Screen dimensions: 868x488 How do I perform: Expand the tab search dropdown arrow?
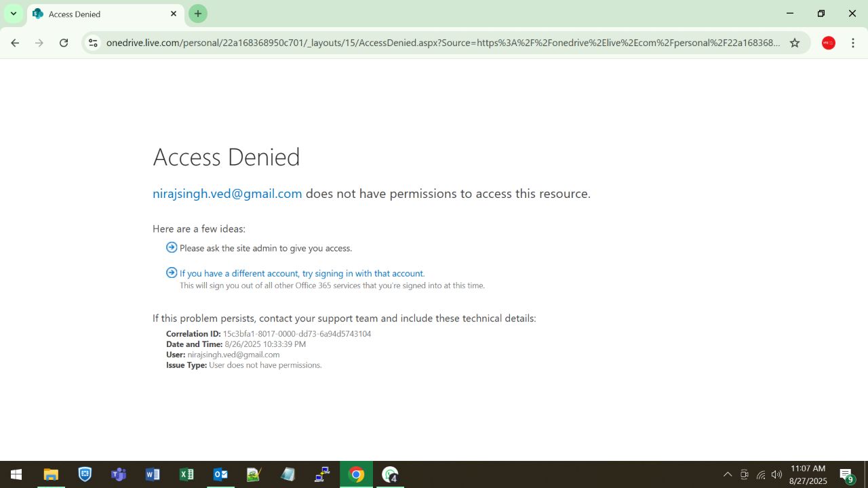pyautogui.click(x=13, y=14)
